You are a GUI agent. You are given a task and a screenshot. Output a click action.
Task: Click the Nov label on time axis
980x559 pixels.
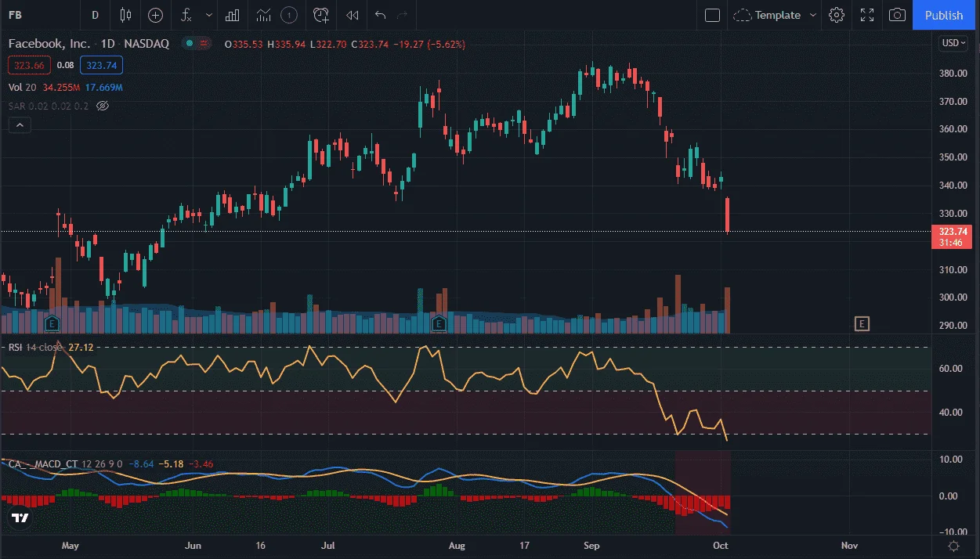coord(849,546)
